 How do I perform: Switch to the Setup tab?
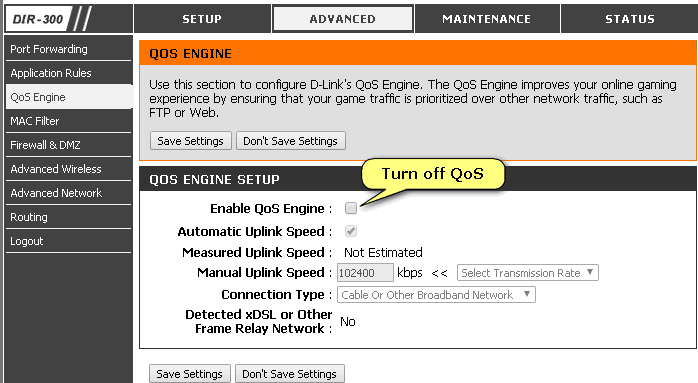click(x=202, y=19)
